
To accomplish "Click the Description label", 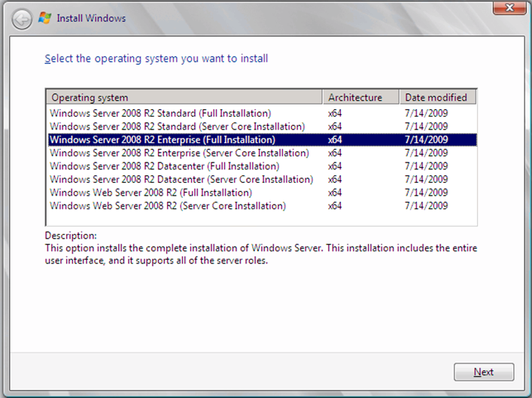I will click(71, 235).
